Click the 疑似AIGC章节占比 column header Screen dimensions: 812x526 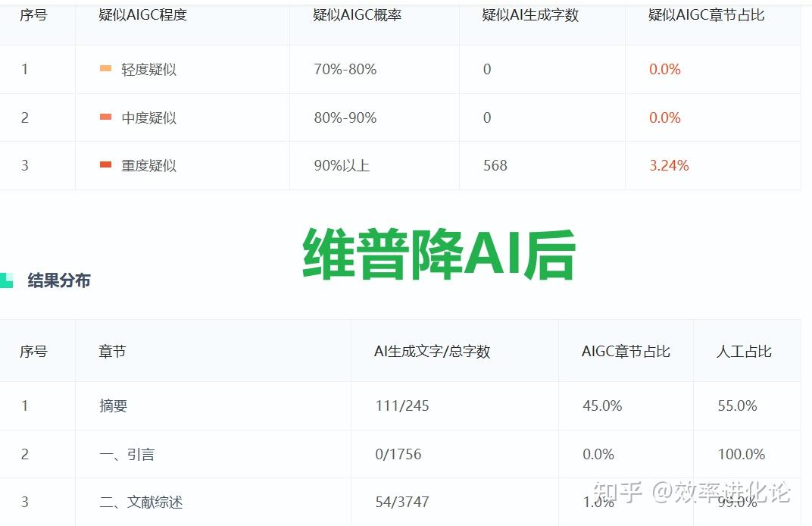point(707,15)
